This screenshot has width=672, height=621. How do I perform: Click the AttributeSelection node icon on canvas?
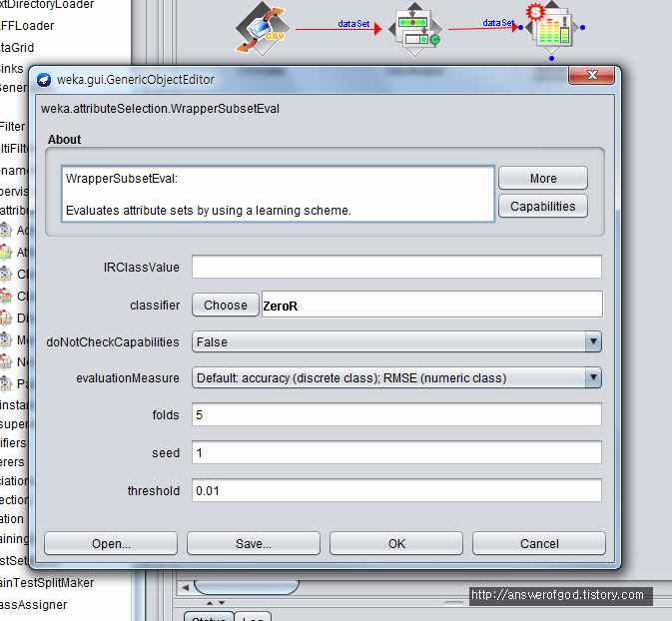551,27
